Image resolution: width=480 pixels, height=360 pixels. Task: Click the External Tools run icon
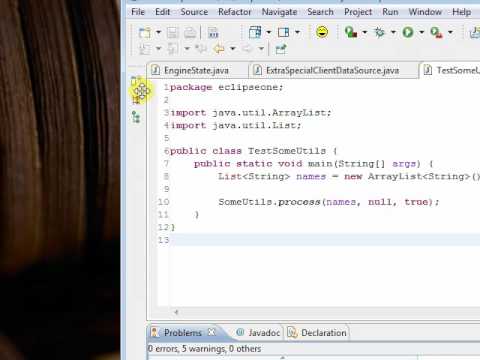coord(437,33)
